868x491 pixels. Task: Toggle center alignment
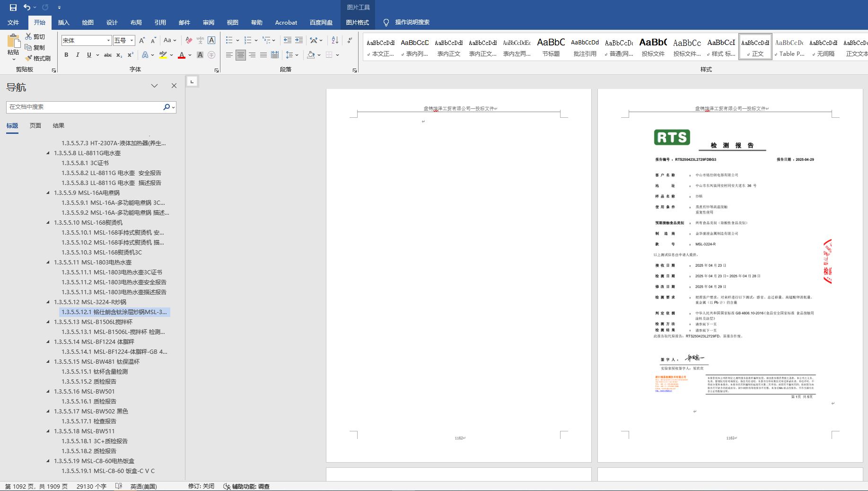click(x=241, y=55)
